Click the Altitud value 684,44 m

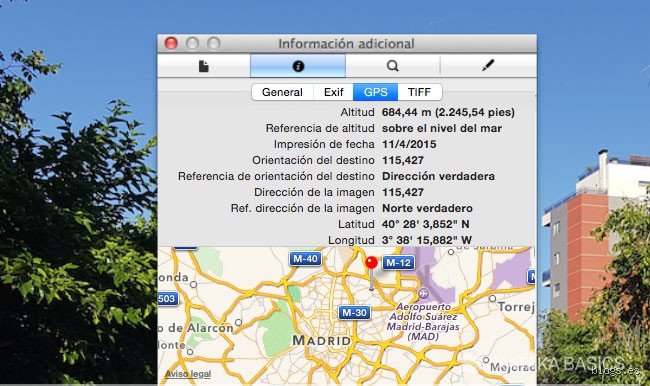[x=448, y=112]
